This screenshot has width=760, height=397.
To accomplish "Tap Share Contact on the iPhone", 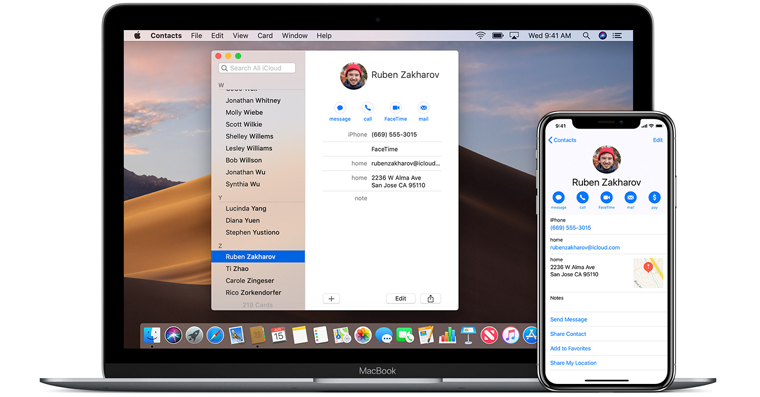I will [x=568, y=334].
